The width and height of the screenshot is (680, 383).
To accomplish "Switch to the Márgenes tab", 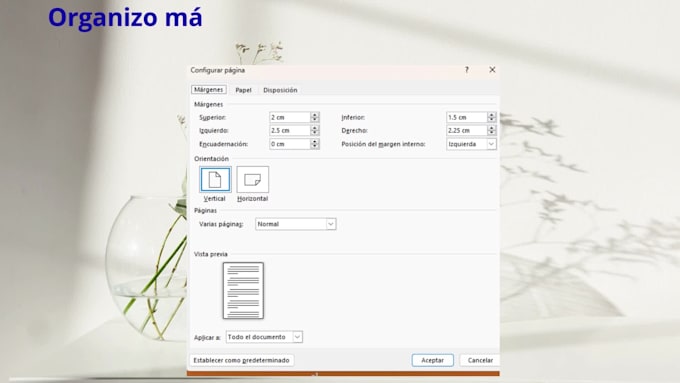I will coord(209,89).
